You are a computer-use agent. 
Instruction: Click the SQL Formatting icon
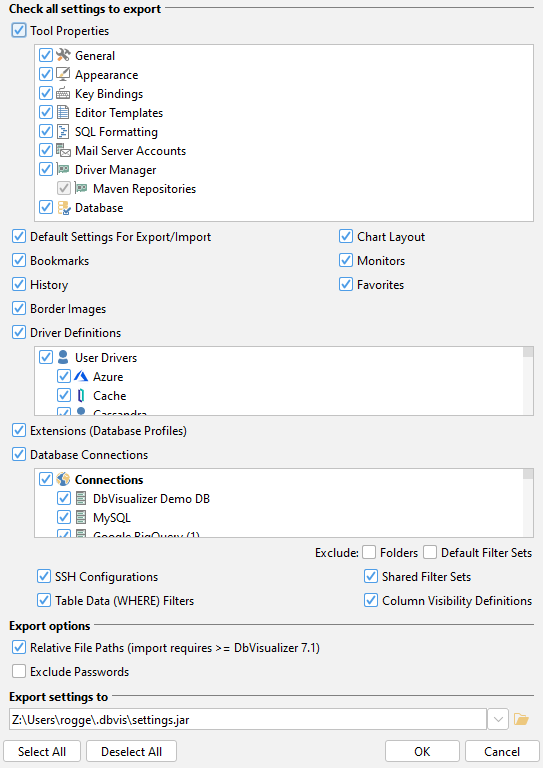(x=63, y=132)
